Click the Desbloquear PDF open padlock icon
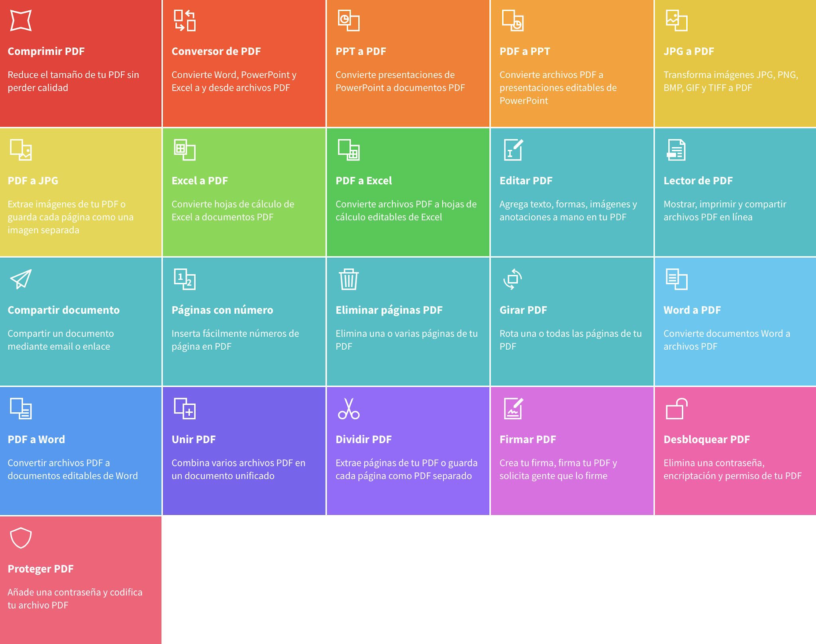Image resolution: width=816 pixels, height=644 pixels. pyautogui.click(x=677, y=409)
